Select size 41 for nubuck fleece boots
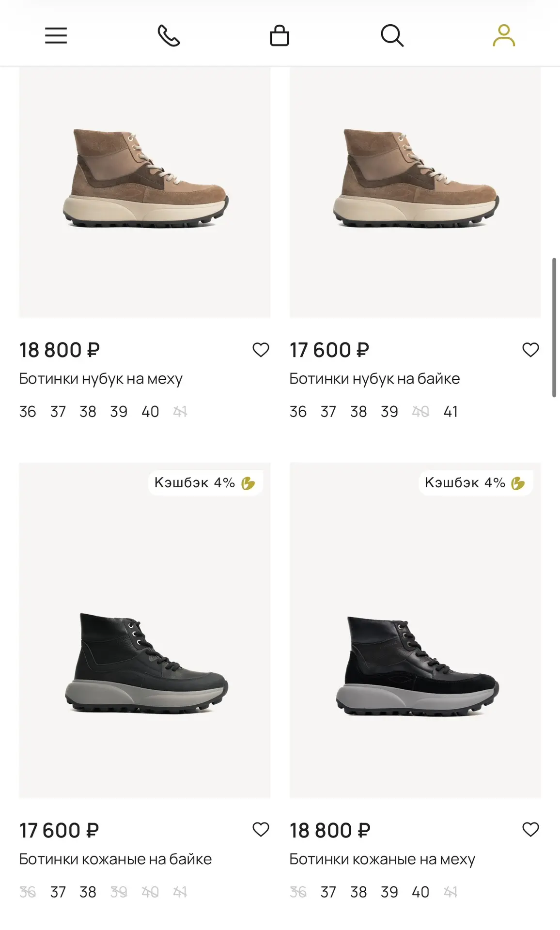Viewport: 560px width, 930px height. tap(451, 412)
